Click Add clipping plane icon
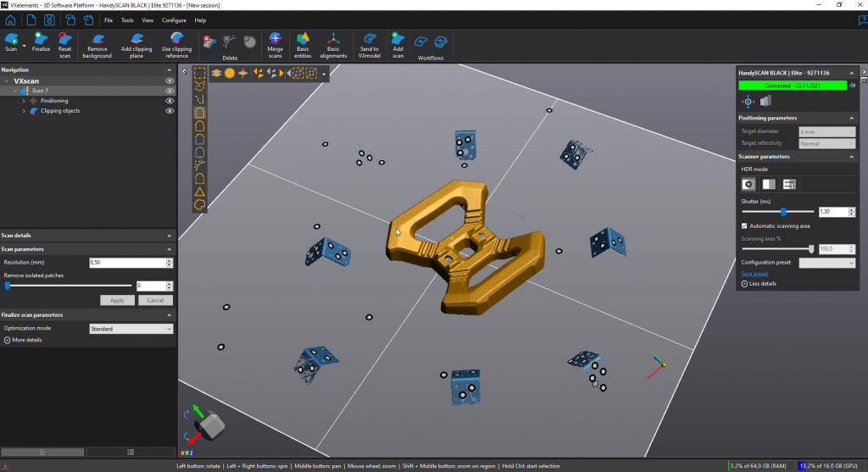Viewport: 868px width, 472px height. click(x=136, y=41)
